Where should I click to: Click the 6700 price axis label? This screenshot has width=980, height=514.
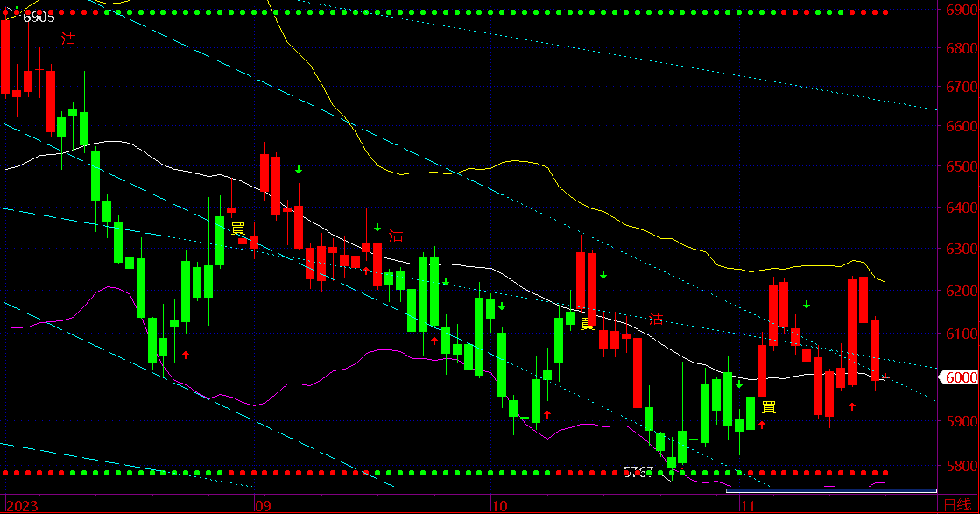962,87
